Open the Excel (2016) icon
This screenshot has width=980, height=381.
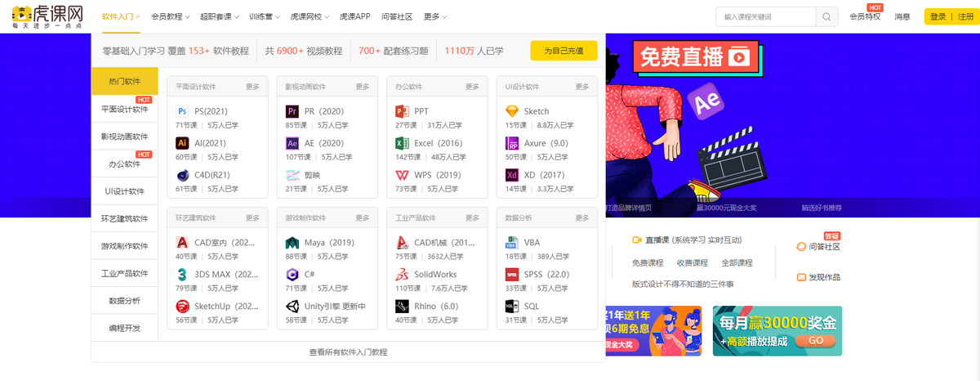(x=401, y=143)
